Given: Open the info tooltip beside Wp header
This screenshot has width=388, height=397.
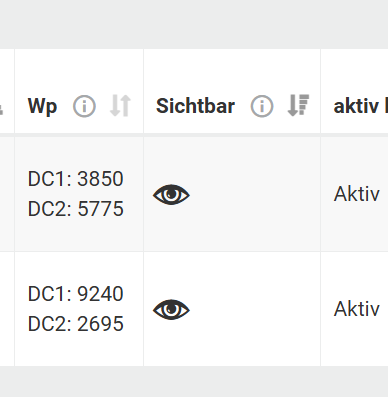Looking at the screenshot, I should 84,107.
